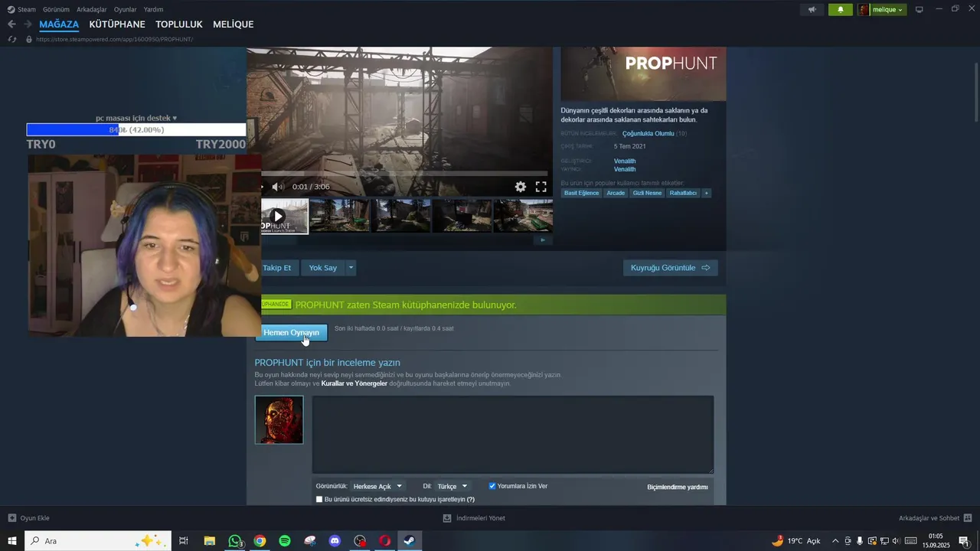This screenshot has width=980, height=551.
Task: Click the Steam taskbar icon
Action: pyautogui.click(x=410, y=541)
